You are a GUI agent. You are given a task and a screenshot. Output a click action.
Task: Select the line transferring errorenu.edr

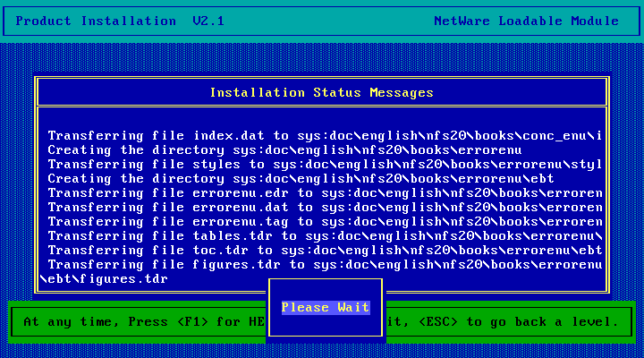325,193
